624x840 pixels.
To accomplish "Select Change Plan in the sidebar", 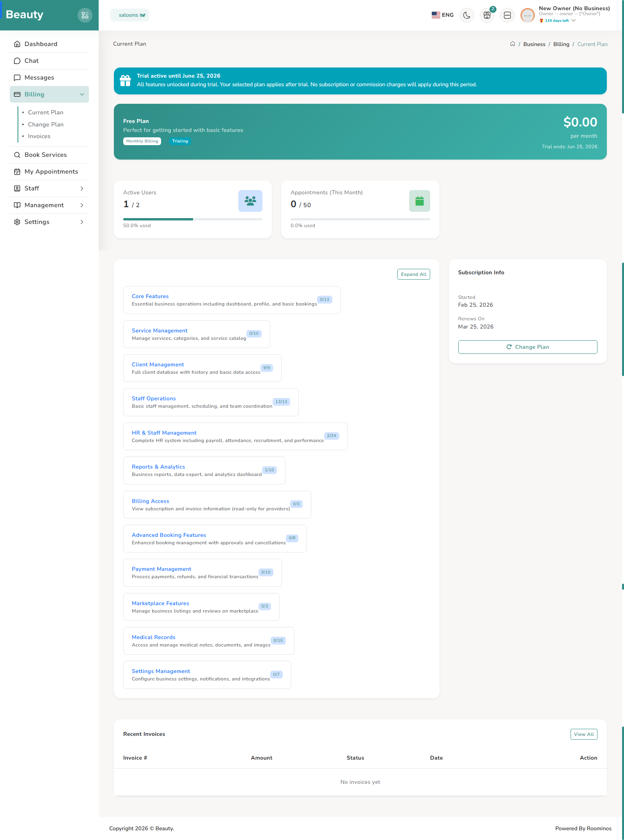I will click(x=46, y=124).
